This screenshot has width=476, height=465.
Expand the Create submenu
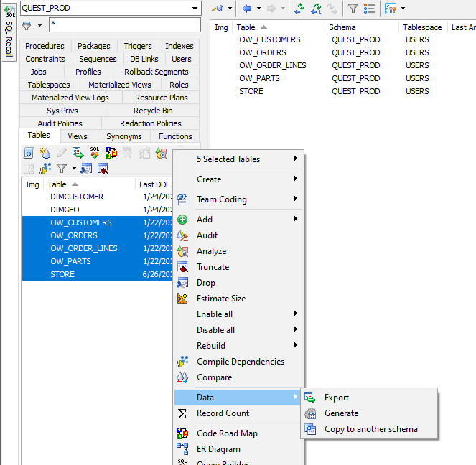(x=238, y=179)
